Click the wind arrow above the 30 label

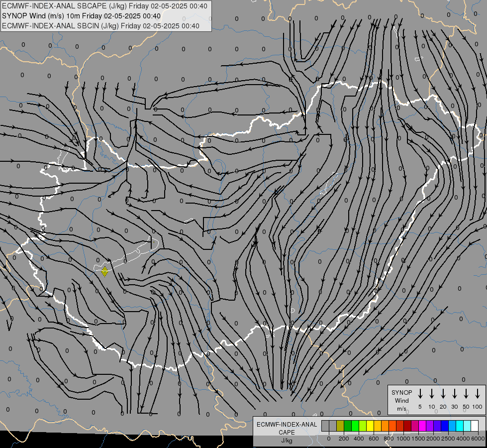coord(454,394)
